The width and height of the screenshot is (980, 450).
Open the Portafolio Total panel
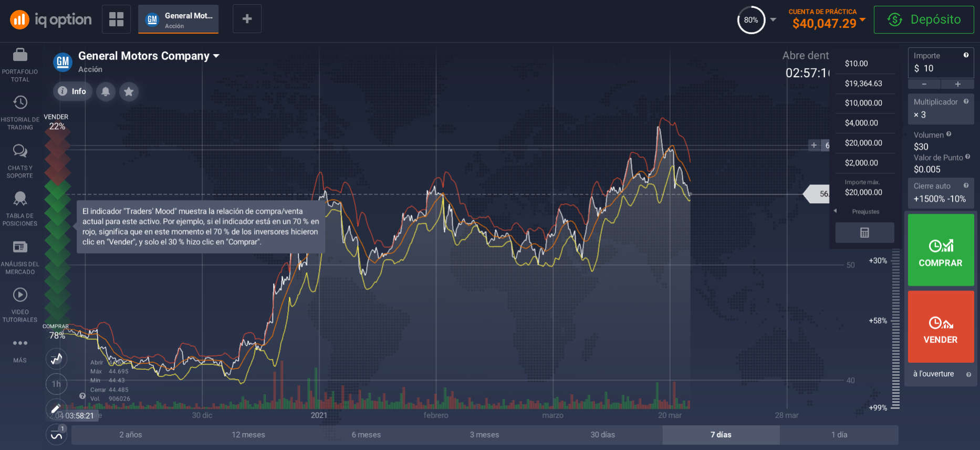click(x=20, y=65)
